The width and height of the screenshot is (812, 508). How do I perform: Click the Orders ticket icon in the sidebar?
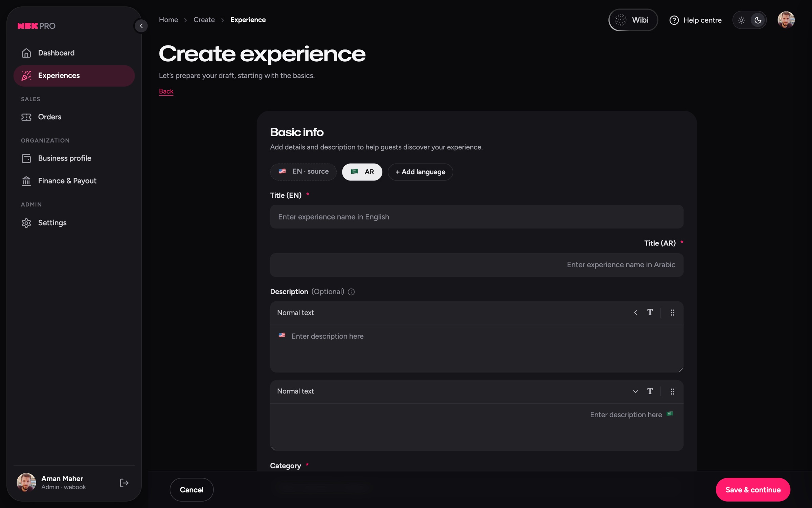tap(26, 117)
